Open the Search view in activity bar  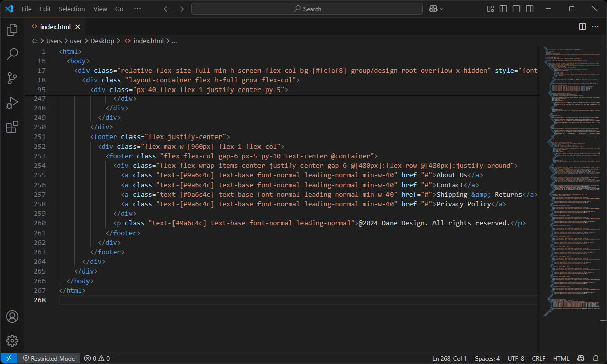[12, 54]
